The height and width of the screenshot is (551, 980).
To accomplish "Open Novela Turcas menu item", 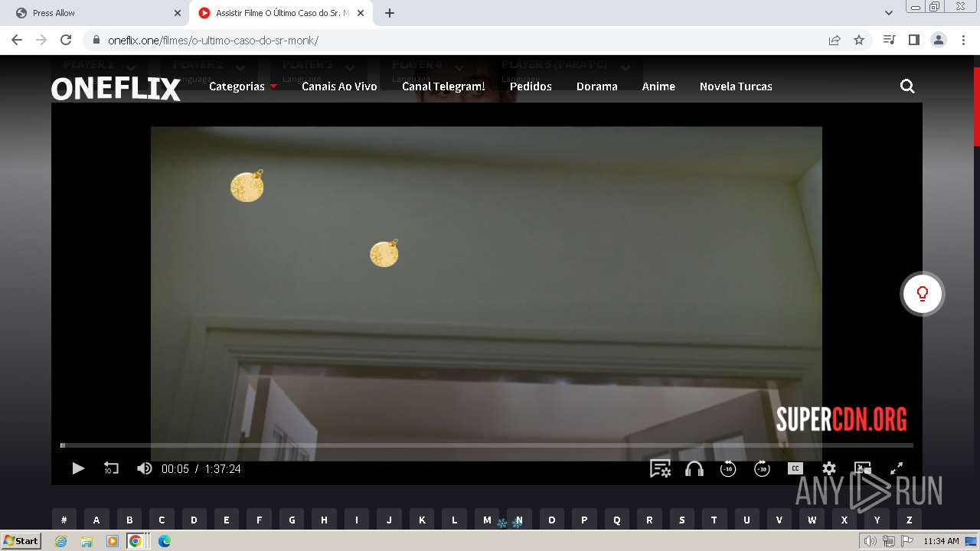I will click(x=736, y=86).
